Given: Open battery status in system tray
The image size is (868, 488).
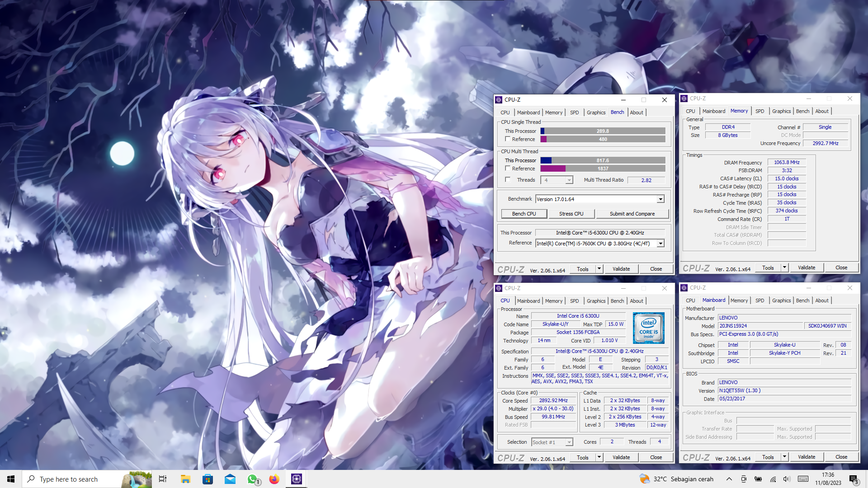Looking at the screenshot, I should tap(758, 479).
